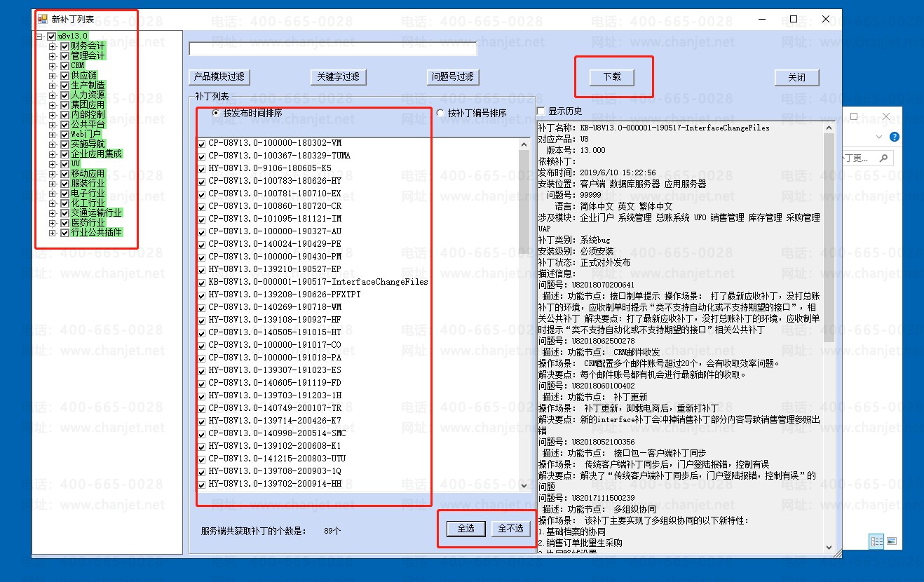Screen dimensions: 924x582
Task: Expand the ribbon chevron in the background window
Action: (879, 137)
